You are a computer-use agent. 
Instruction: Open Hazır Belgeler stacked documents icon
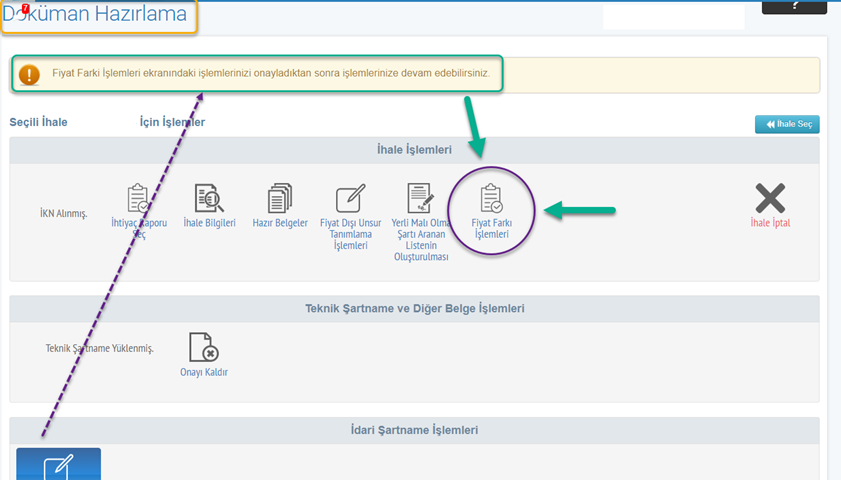(280, 199)
